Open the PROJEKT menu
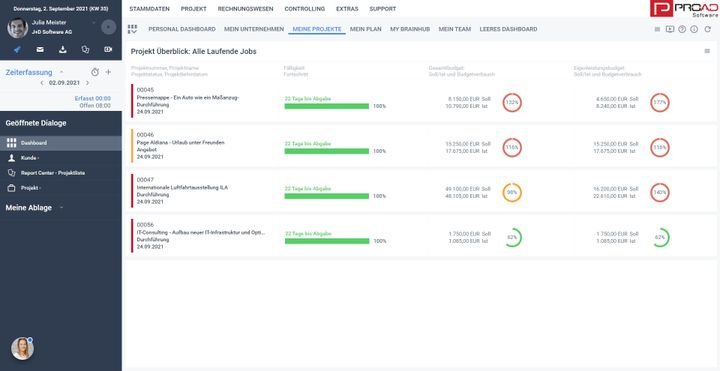 [193, 9]
